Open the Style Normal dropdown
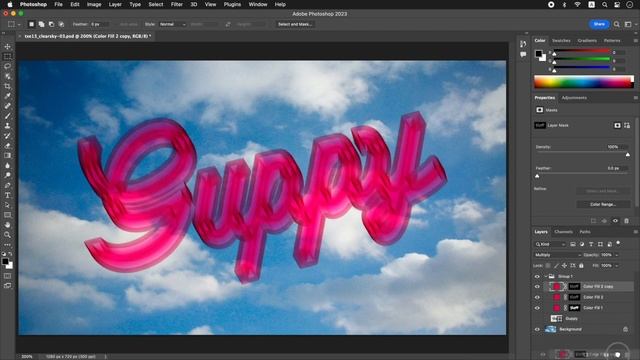 (x=172, y=24)
